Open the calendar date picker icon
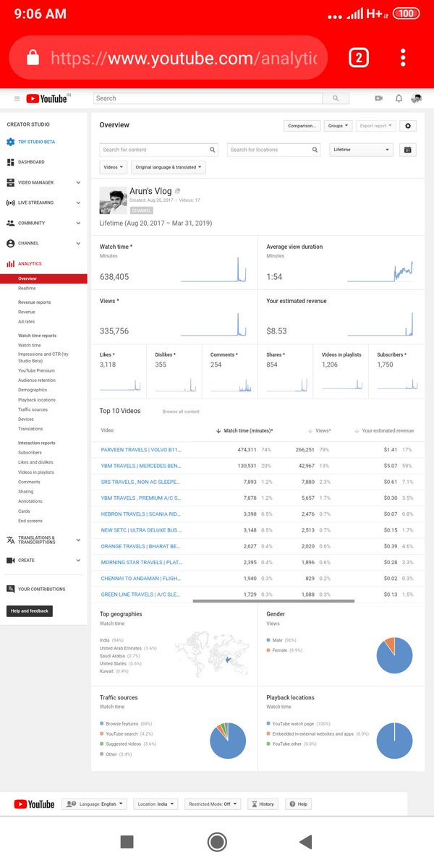 tap(407, 150)
